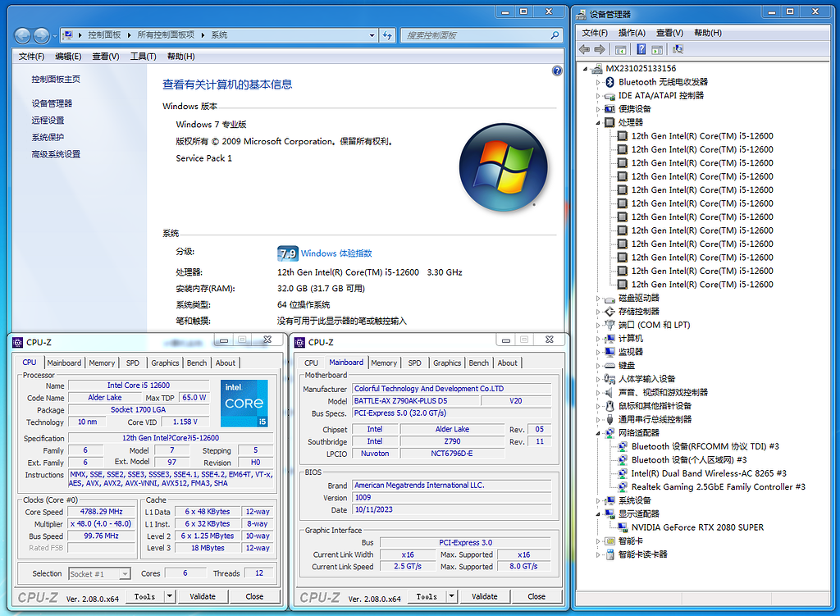Open the Control Panel address bar dropdown arrow
Screen dimensions: 840x616
pyautogui.click(x=372, y=35)
